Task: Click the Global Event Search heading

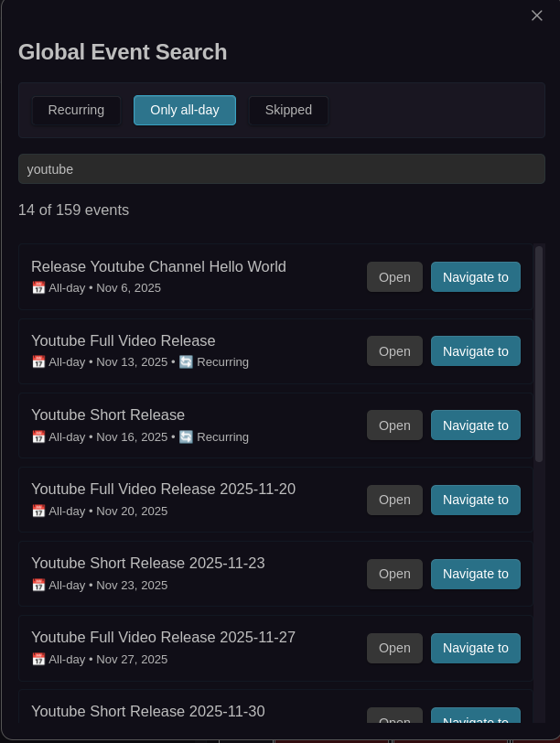Action: coord(123,52)
